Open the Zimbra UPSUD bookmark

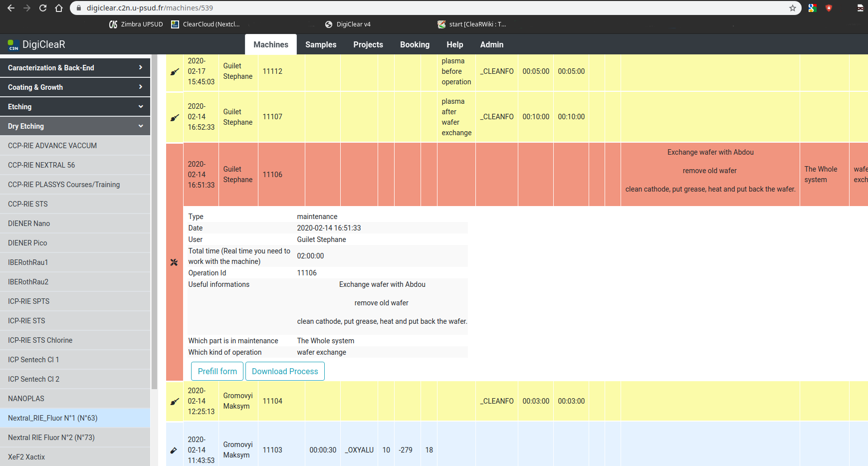(x=136, y=24)
